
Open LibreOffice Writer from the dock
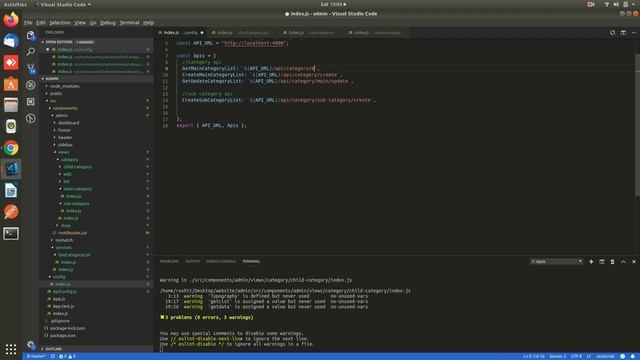[11, 191]
